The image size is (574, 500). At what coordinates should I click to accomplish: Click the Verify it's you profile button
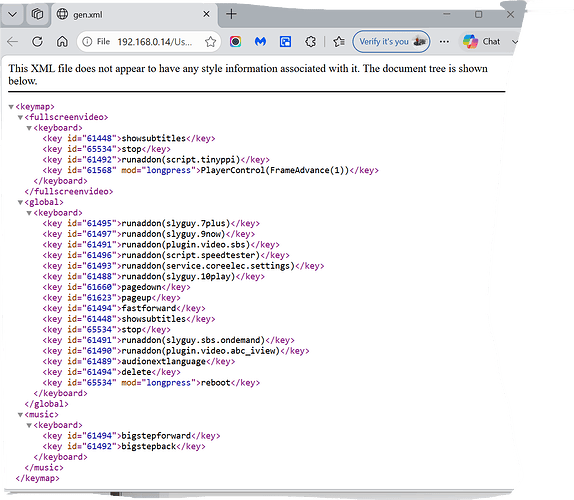click(x=391, y=42)
